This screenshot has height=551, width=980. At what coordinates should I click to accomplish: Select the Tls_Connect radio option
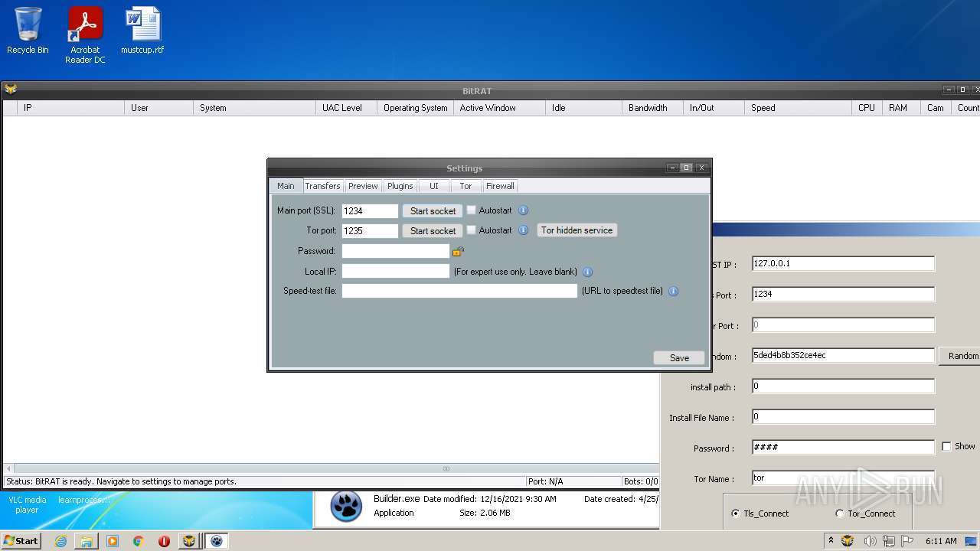736,514
